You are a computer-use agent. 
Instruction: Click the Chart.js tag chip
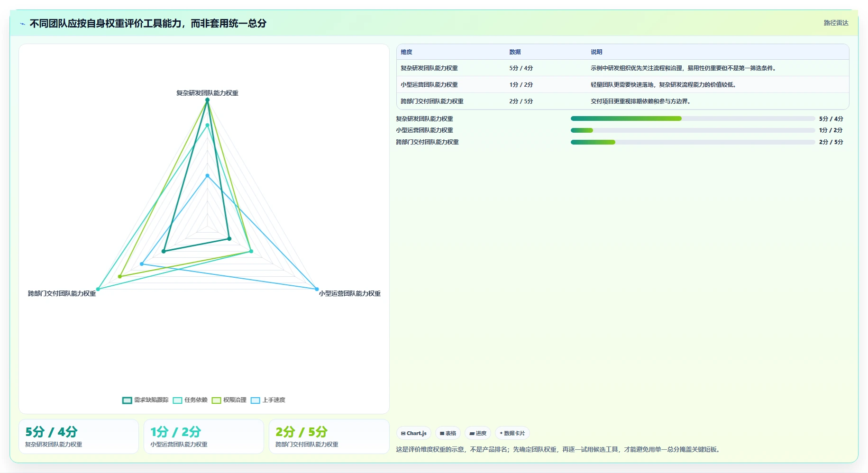pos(413,433)
